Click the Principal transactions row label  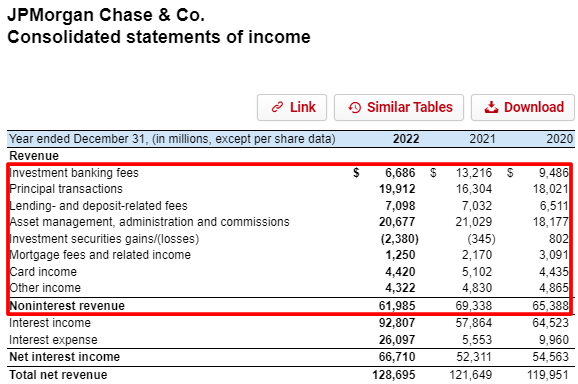[x=66, y=189]
